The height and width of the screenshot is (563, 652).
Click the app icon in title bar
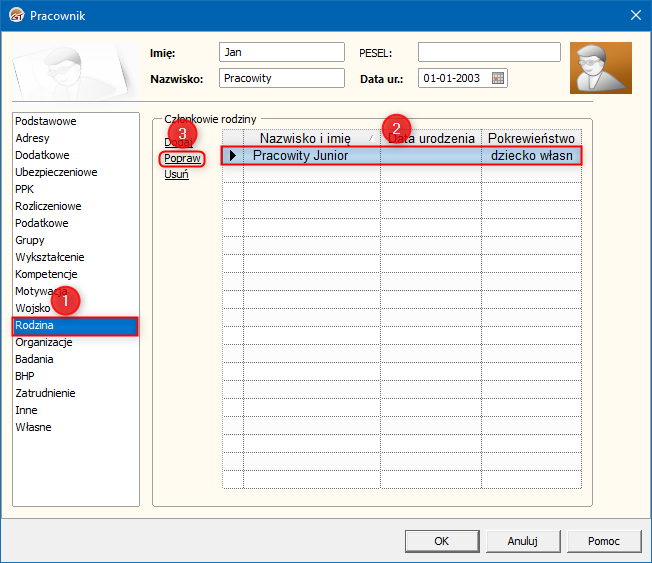click(x=14, y=14)
